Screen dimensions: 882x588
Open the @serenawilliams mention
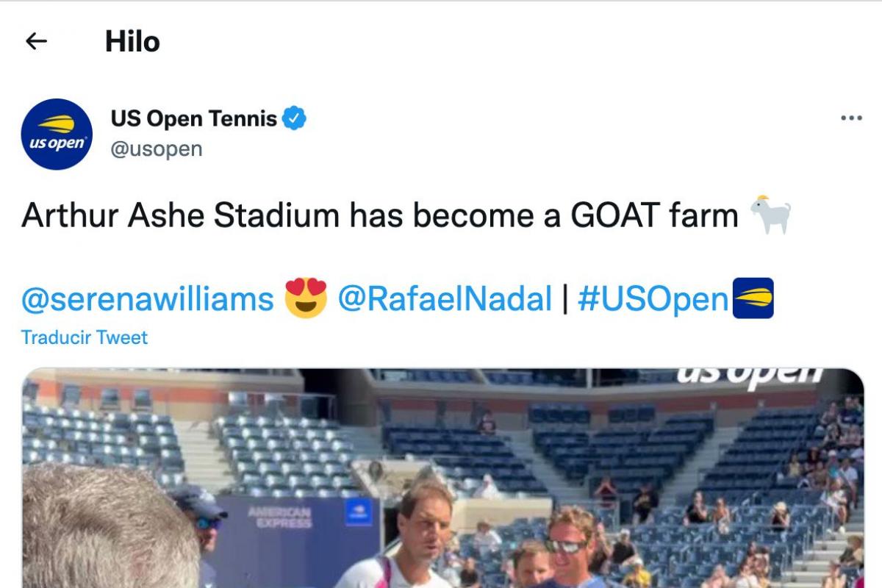[x=147, y=299]
